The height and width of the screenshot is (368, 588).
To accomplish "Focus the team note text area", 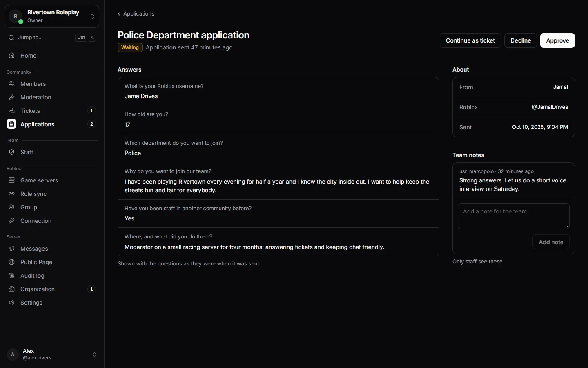I will 514,216.
